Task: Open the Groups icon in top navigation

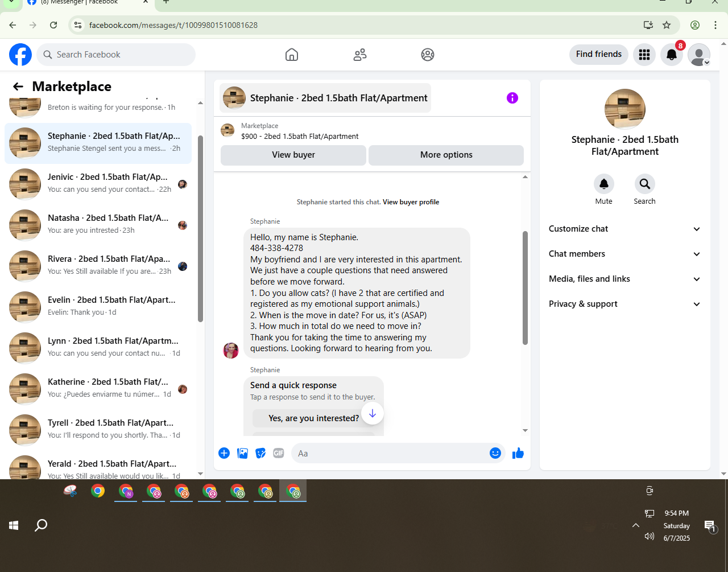Action: click(428, 55)
